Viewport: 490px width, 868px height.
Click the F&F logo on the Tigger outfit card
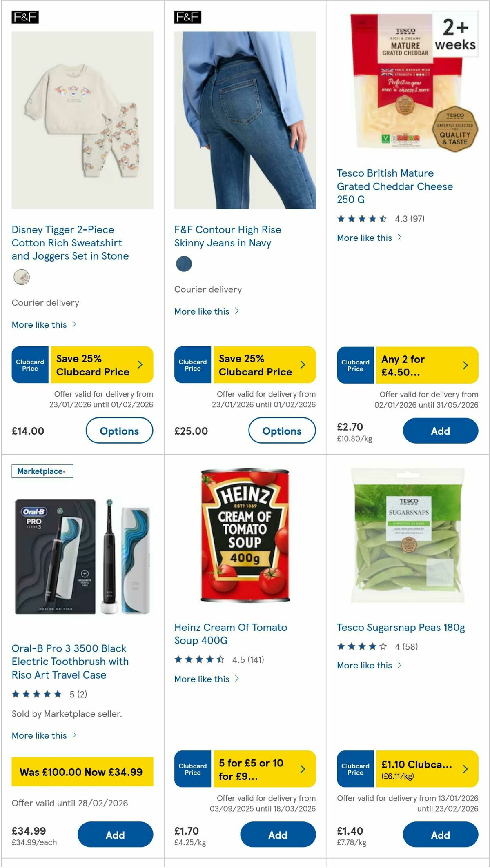click(x=26, y=17)
